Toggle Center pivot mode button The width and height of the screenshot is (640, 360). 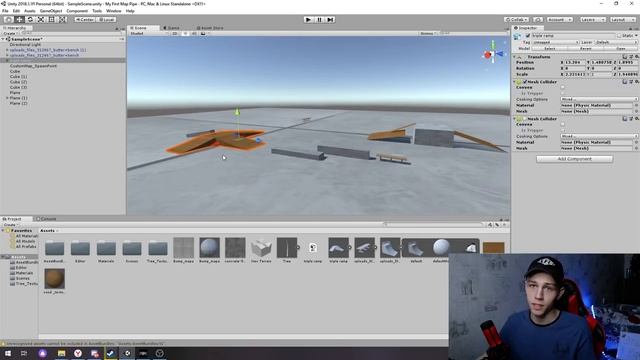pyautogui.click(x=85, y=20)
